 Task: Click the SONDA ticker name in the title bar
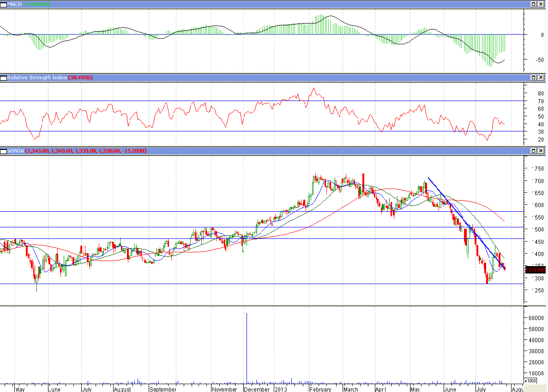[16, 151]
